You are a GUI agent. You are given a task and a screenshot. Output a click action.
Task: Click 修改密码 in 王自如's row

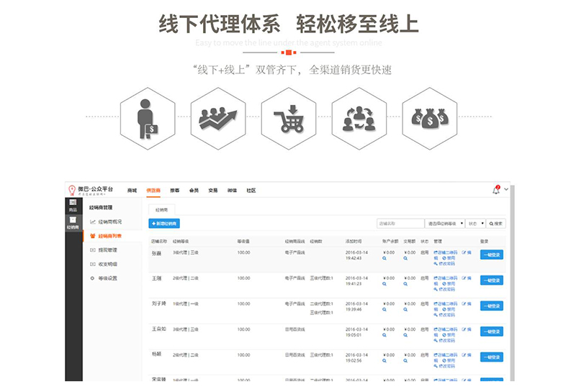(x=444, y=341)
